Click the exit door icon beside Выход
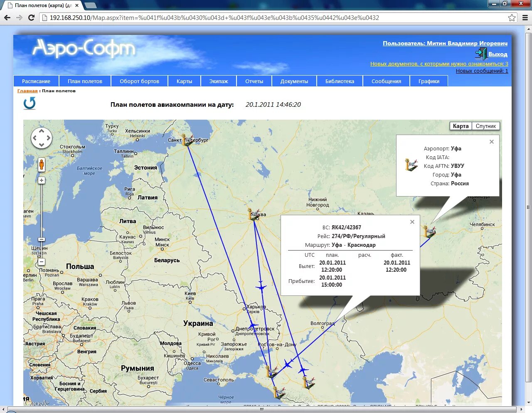Screen dimensions: 532x413 coord(481,54)
